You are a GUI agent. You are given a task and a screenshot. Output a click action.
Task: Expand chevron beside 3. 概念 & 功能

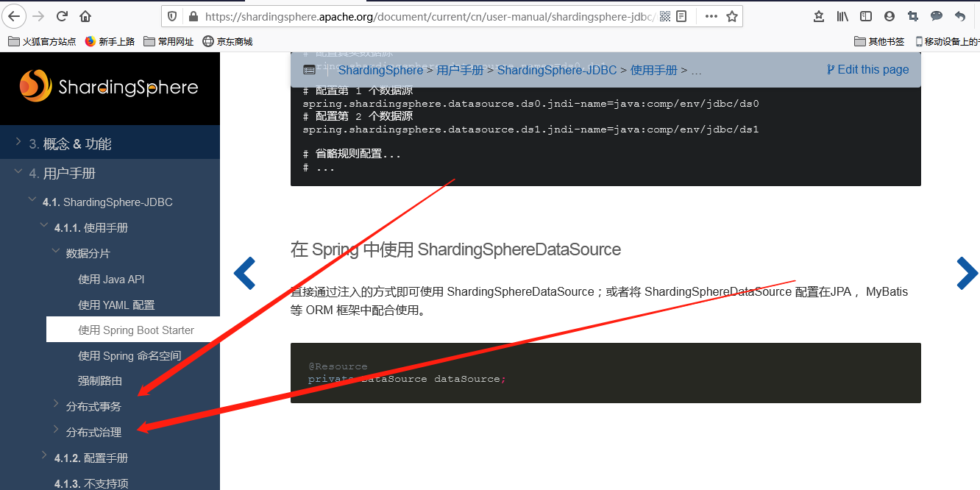(18, 142)
